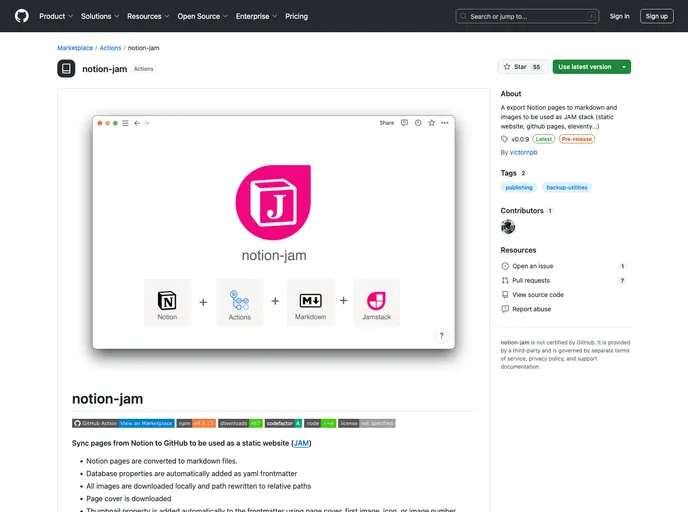
Task: Open the contributor avatar
Action: (x=508, y=227)
